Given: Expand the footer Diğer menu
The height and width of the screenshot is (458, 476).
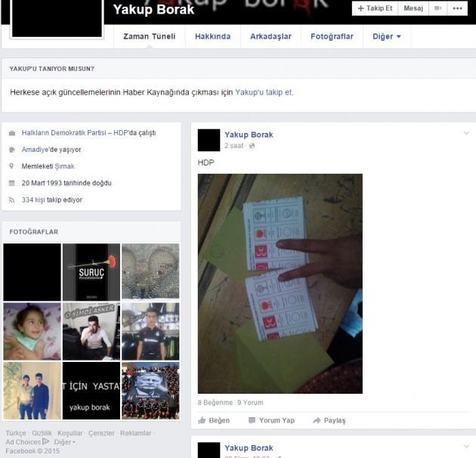Looking at the screenshot, I should (x=65, y=442).
